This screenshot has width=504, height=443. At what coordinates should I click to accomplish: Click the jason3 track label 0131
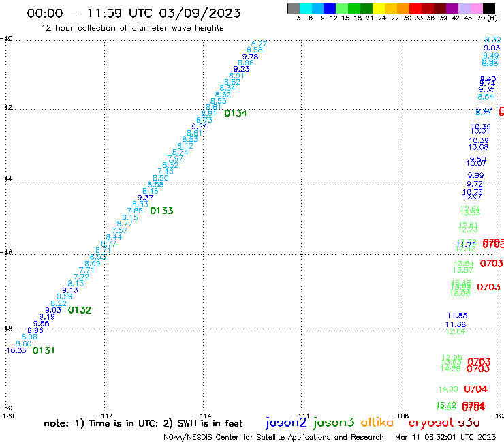[44, 350]
